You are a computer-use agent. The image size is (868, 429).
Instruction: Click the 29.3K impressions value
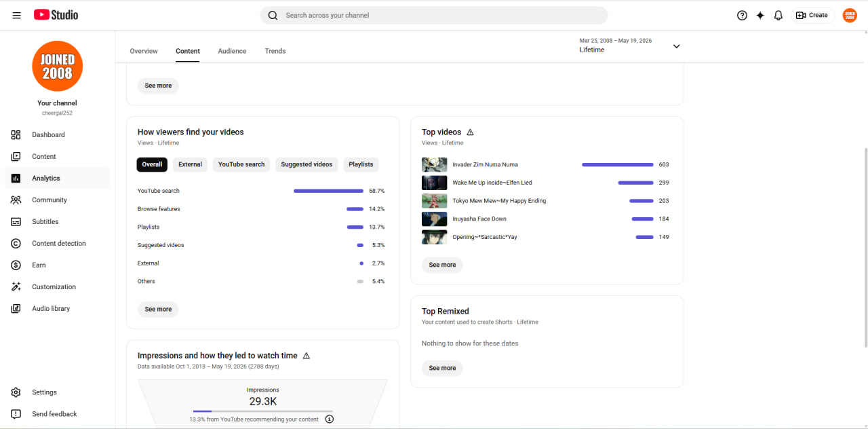(263, 401)
